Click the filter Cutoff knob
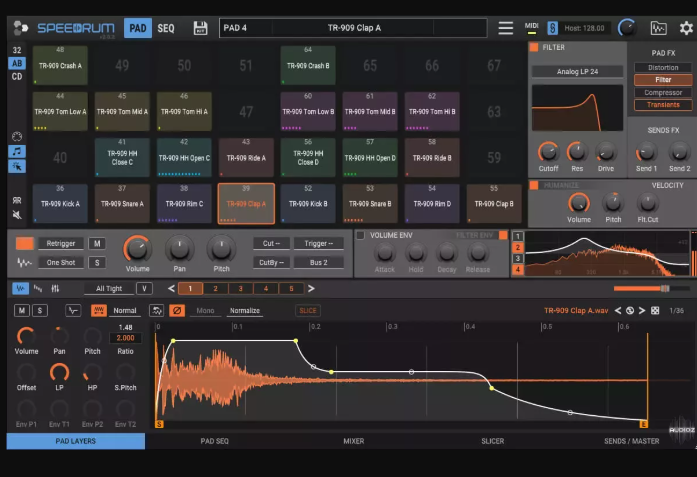 tap(548, 152)
